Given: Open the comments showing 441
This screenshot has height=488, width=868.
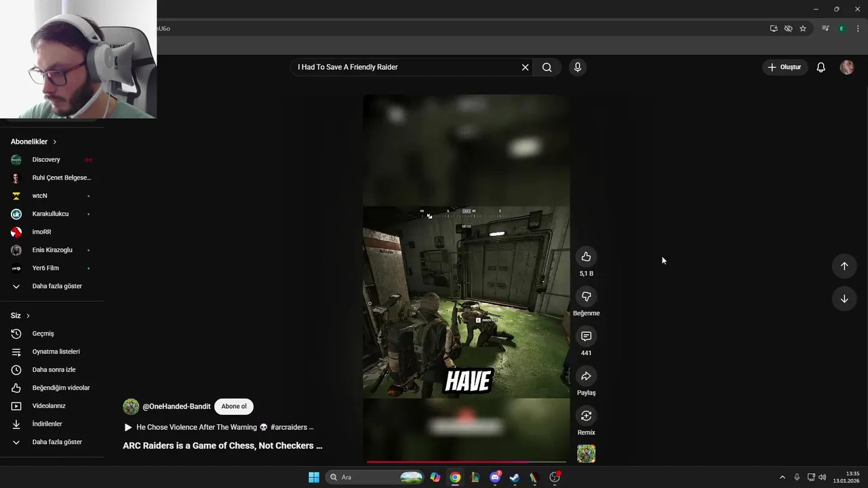Looking at the screenshot, I should click(586, 336).
